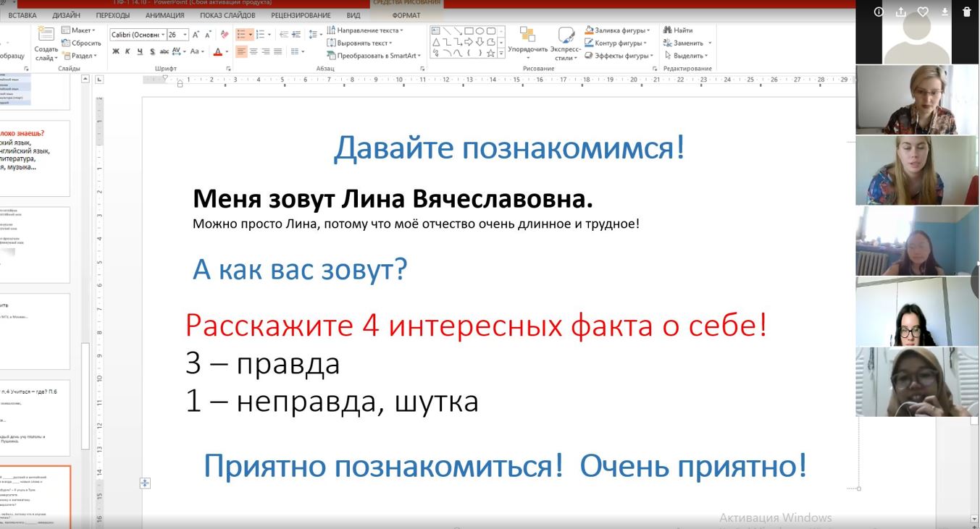Click the font color red A button
This screenshot has width=980, height=529.
click(x=217, y=52)
